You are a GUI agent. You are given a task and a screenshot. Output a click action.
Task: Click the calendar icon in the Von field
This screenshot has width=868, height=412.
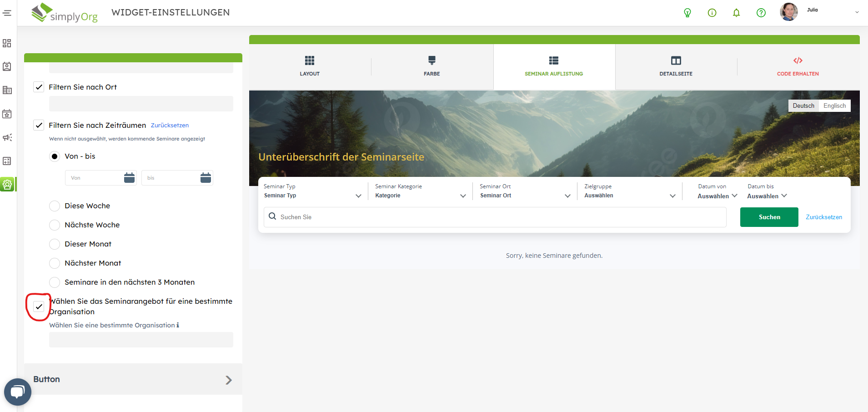click(129, 178)
